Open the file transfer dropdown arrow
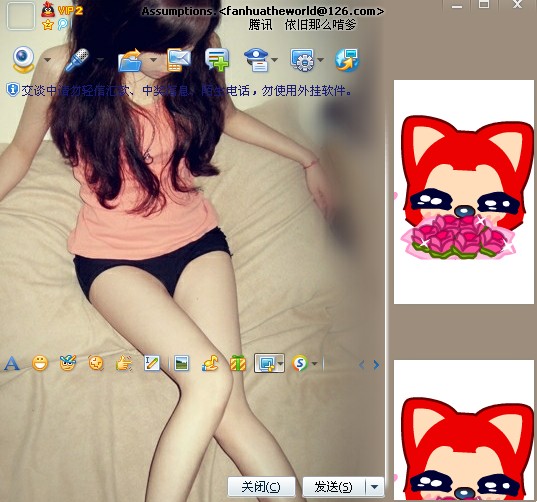This screenshot has height=502, width=537. [x=153, y=60]
